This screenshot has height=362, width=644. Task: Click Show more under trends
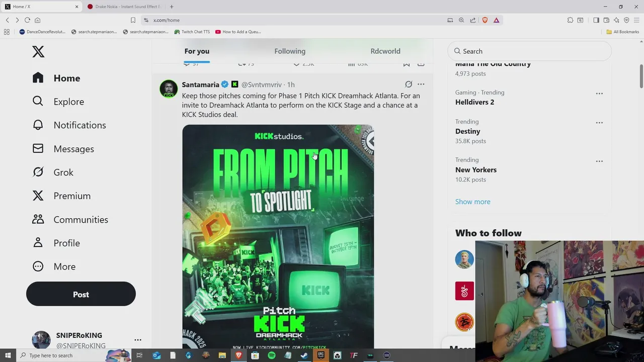click(x=472, y=202)
